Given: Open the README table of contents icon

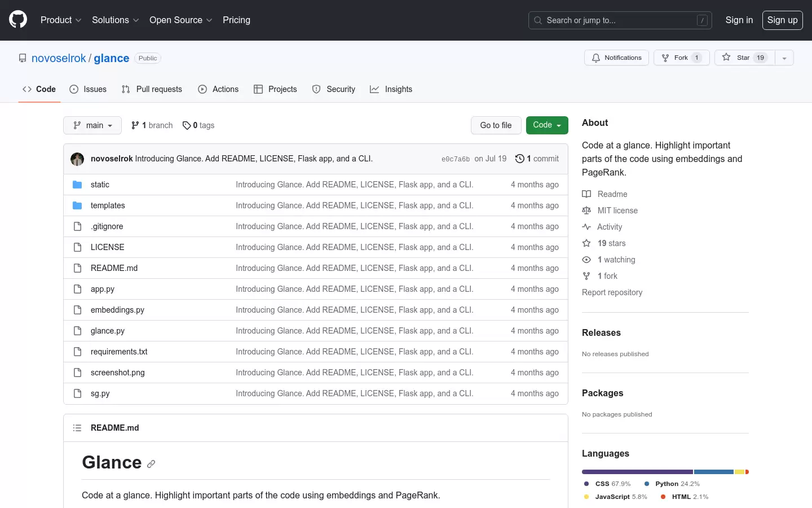Looking at the screenshot, I should click(x=77, y=428).
